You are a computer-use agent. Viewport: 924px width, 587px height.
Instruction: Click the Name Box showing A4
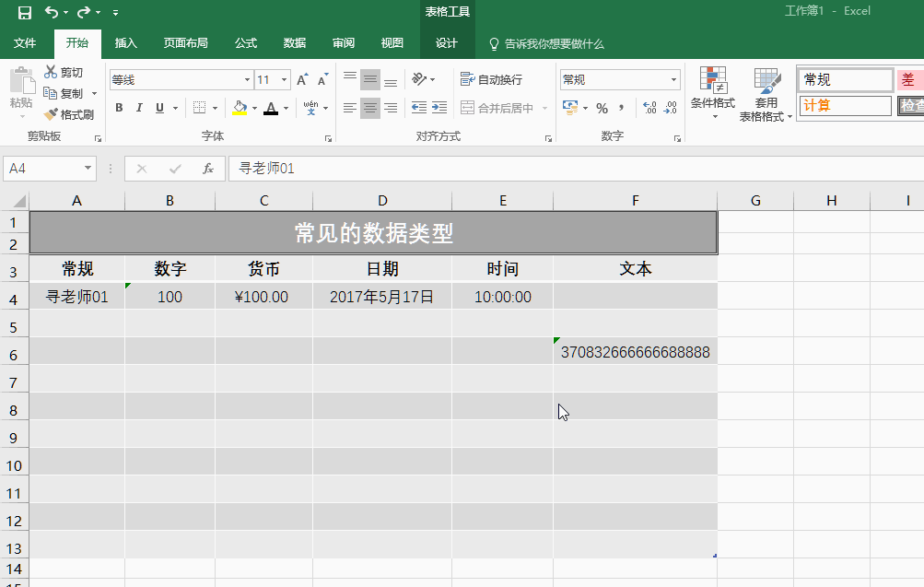43,169
